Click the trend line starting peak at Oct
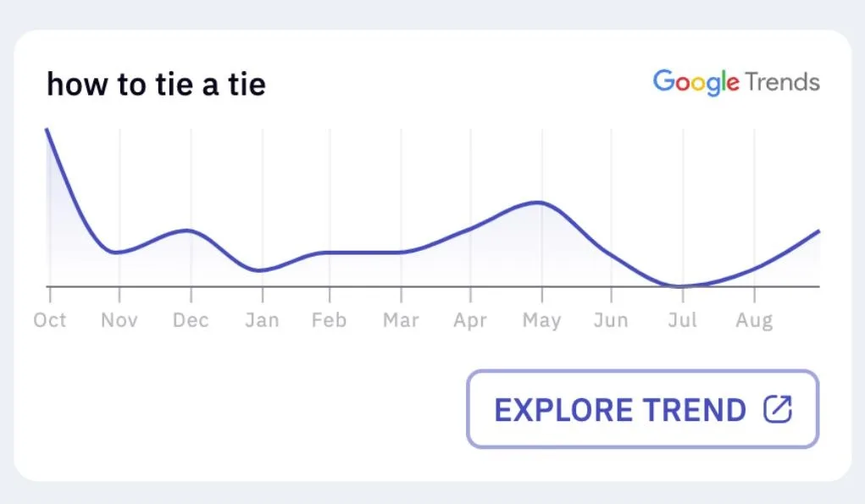This screenshot has height=504, width=865. tap(47, 130)
